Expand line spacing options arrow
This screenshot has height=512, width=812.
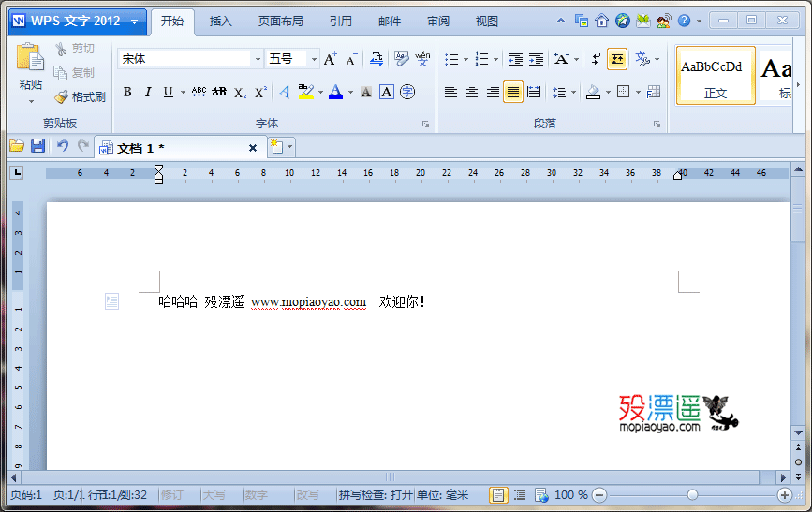click(573, 92)
